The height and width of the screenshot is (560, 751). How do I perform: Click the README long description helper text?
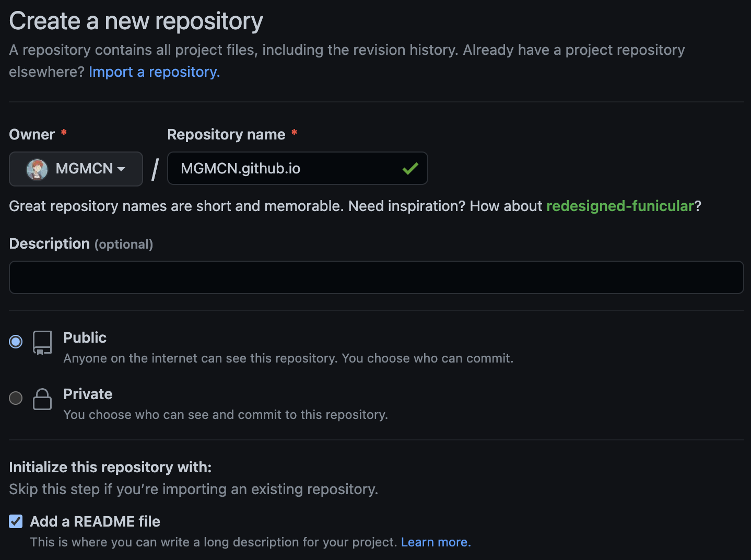tap(214, 542)
